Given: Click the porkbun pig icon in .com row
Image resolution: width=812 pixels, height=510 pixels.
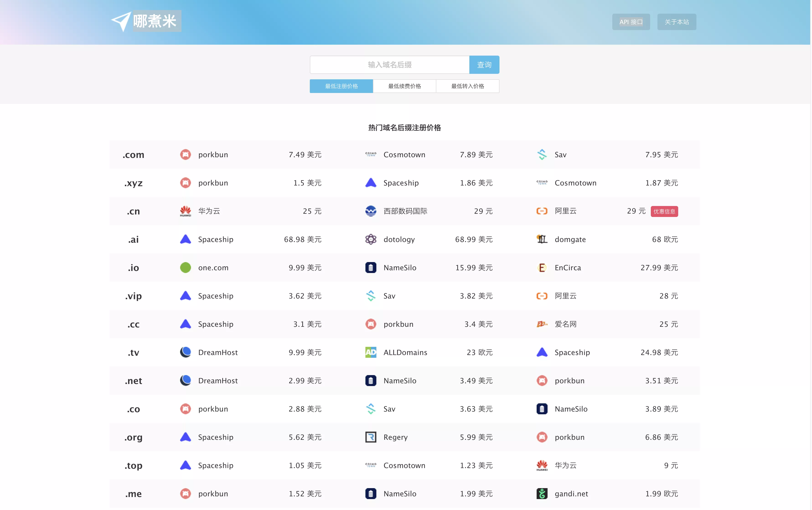Looking at the screenshot, I should [x=186, y=155].
